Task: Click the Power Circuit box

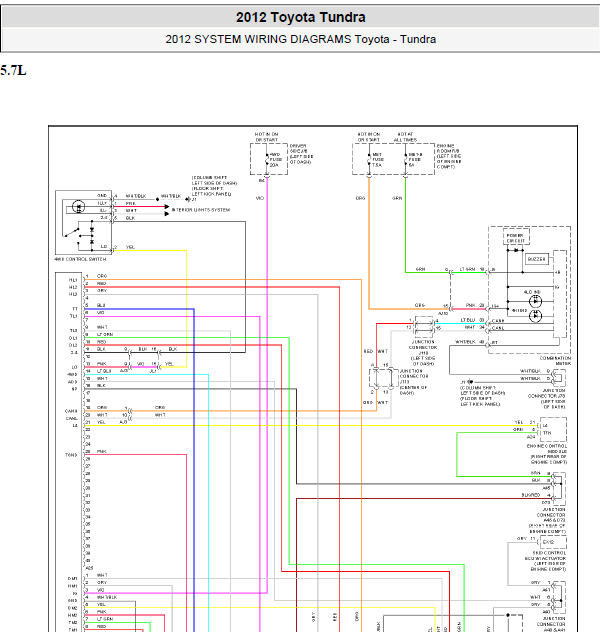Action: pos(516,237)
